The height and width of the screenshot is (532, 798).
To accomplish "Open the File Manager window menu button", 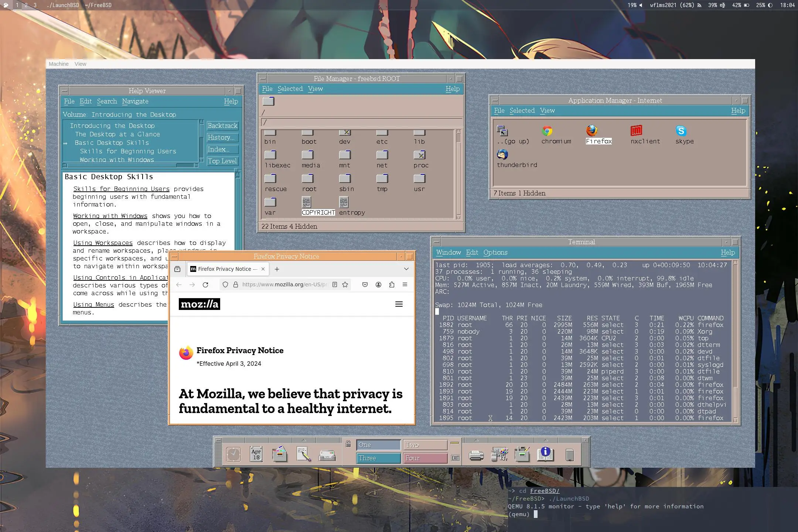I will click(263, 79).
